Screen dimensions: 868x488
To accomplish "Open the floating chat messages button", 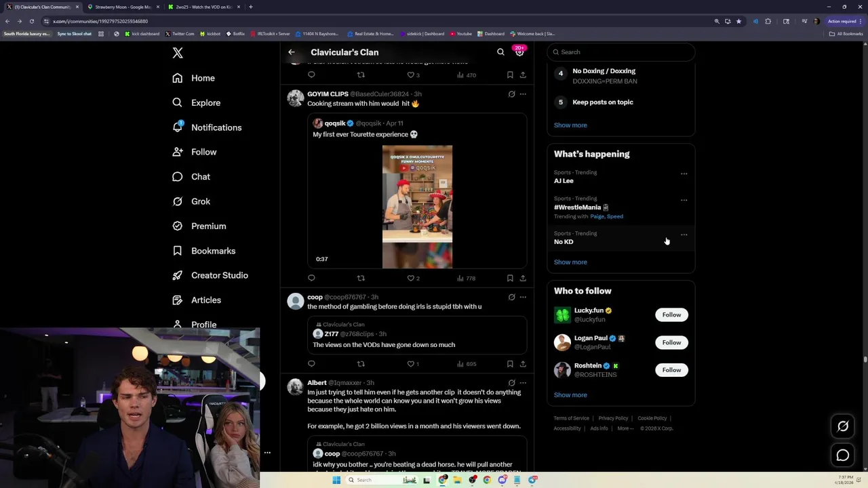I will tap(843, 455).
